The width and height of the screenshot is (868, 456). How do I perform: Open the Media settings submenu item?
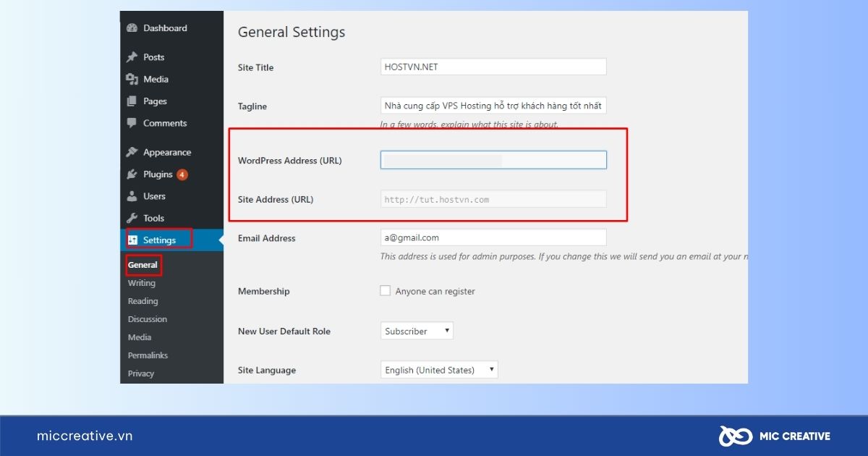(x=140, y=337)
